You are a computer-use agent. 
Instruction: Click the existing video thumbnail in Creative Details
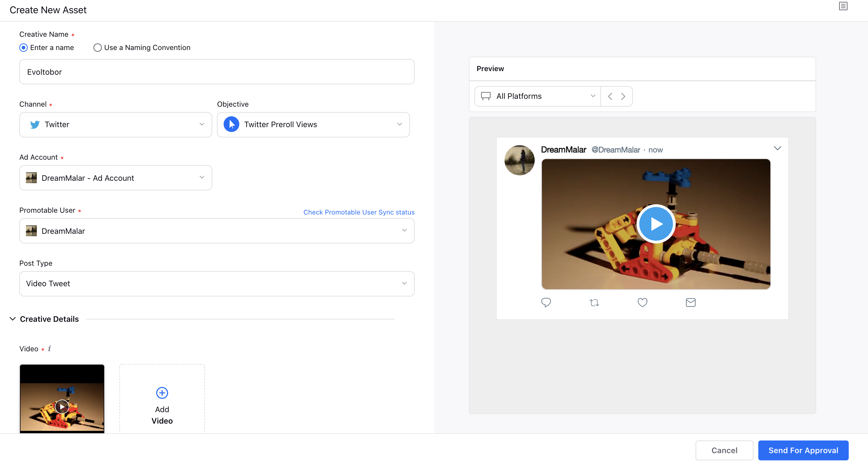(62, 399)
